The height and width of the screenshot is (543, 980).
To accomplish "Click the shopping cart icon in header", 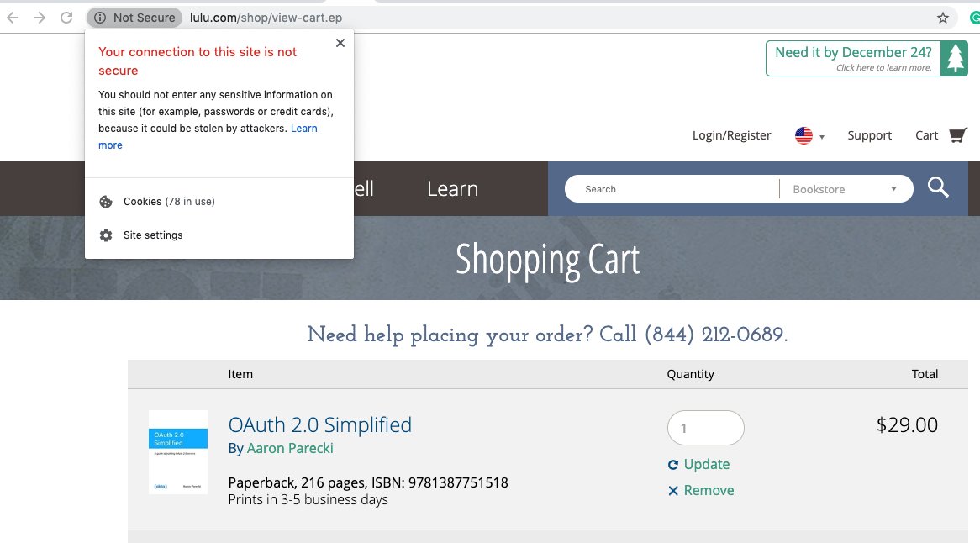I will click(957, 135).
